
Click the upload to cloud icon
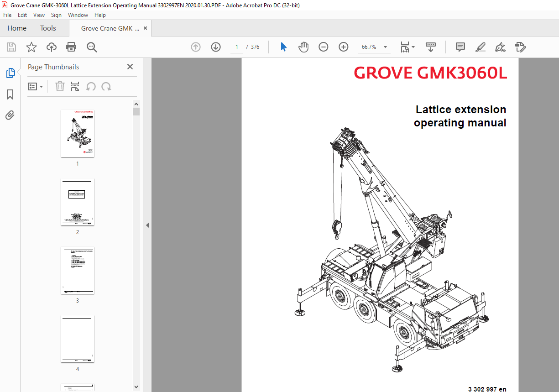[x=52, y=47]
